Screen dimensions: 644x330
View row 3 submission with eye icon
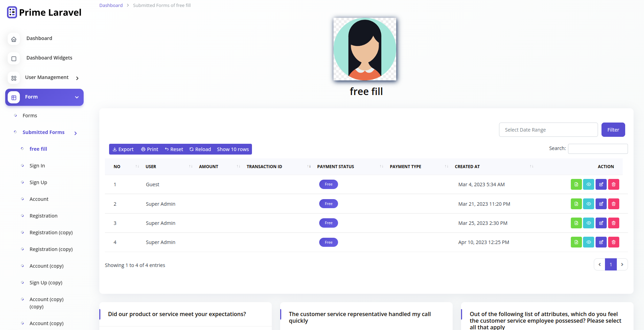(588, 223)
